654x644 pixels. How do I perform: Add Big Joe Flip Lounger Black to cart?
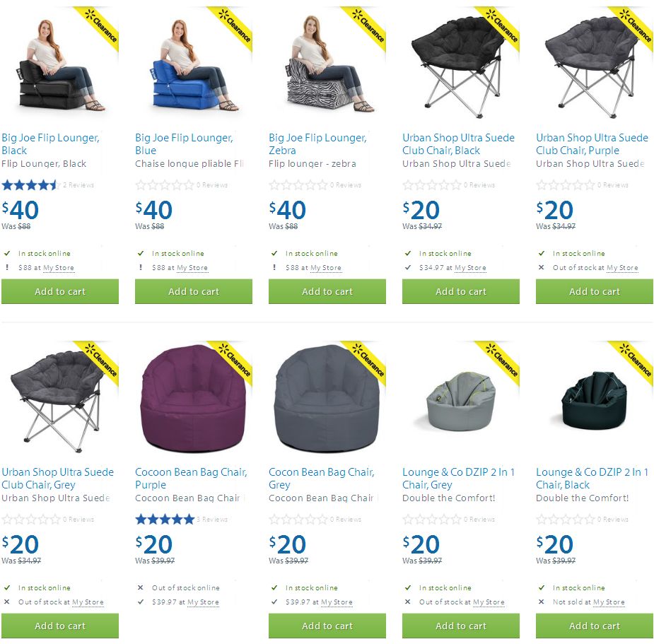tap(60, 291)
